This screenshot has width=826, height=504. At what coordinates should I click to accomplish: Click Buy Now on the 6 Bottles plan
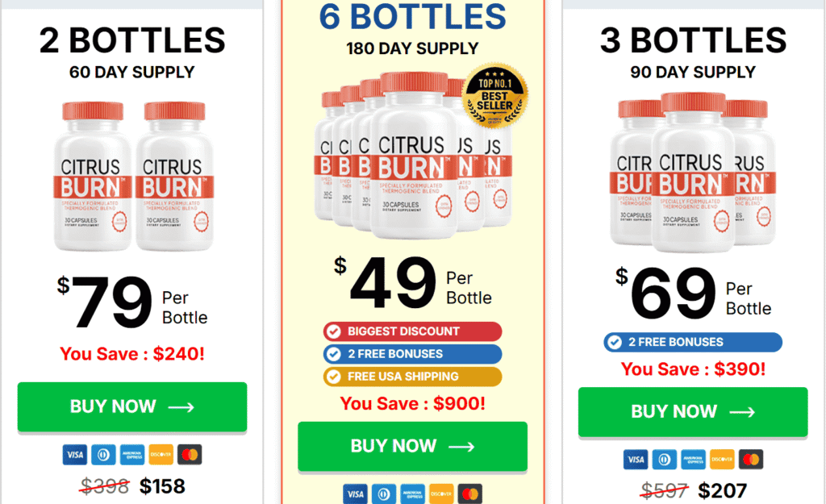click(412, 446)
